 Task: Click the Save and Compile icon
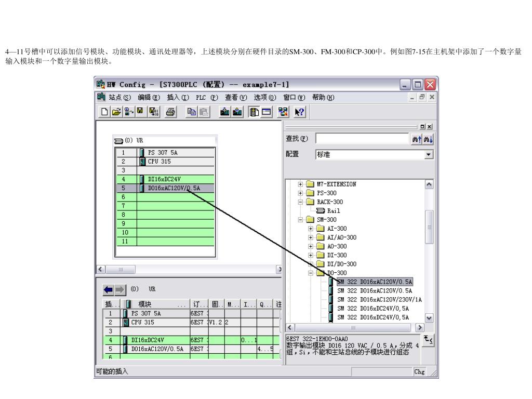point(154,112)
